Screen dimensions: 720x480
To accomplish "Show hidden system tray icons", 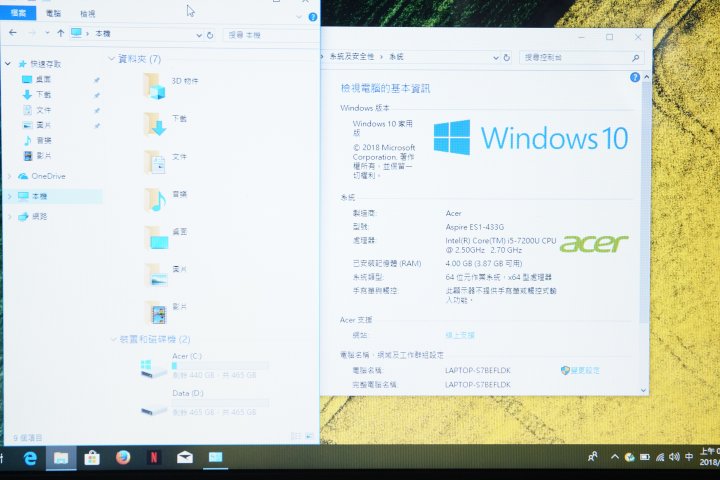I will [x=614, y=457].
